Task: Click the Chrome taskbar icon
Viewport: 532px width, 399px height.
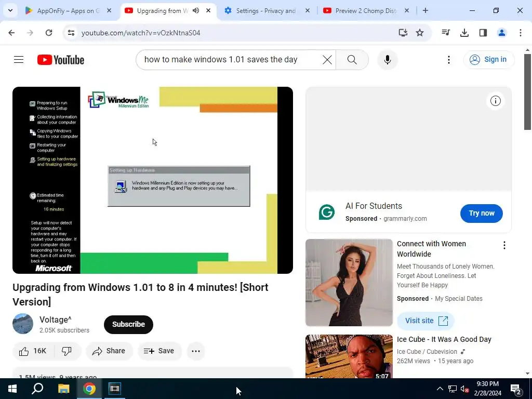Action: coord(89,389)
